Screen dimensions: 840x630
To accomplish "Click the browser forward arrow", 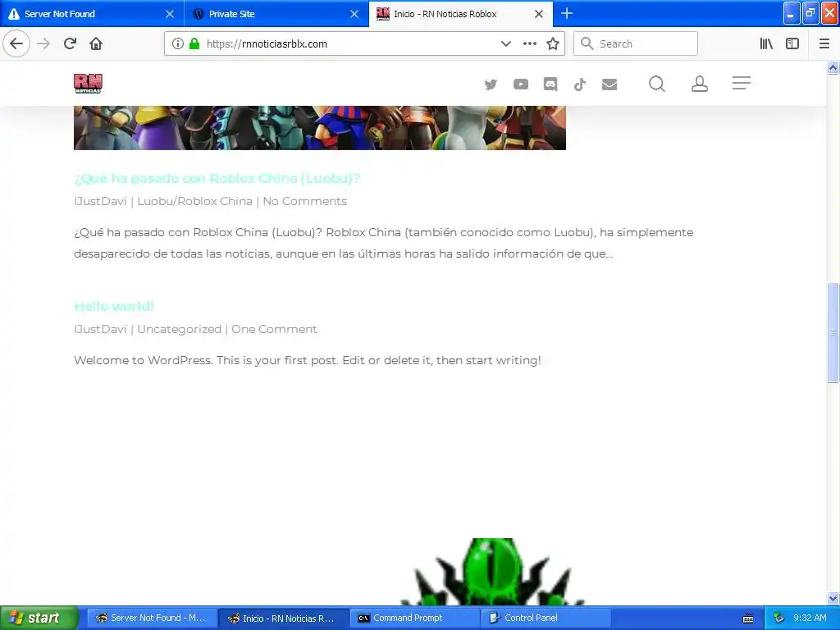I will point(43,43).
